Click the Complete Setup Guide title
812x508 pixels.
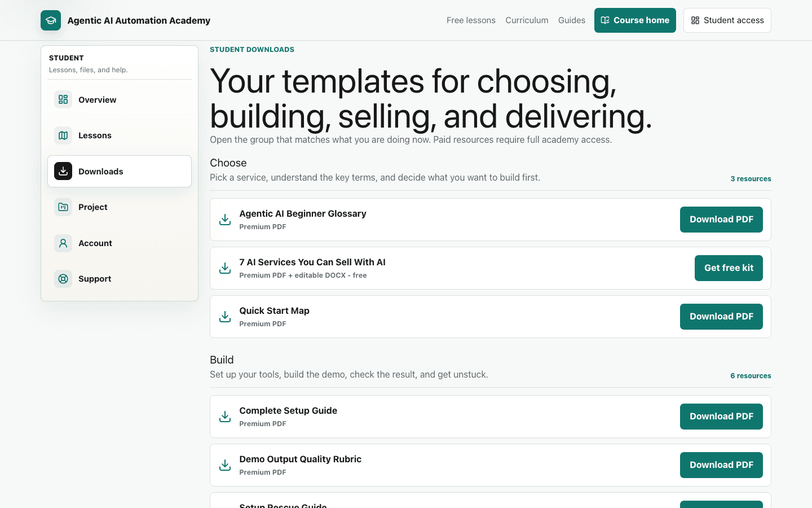(x=288, y=410)
